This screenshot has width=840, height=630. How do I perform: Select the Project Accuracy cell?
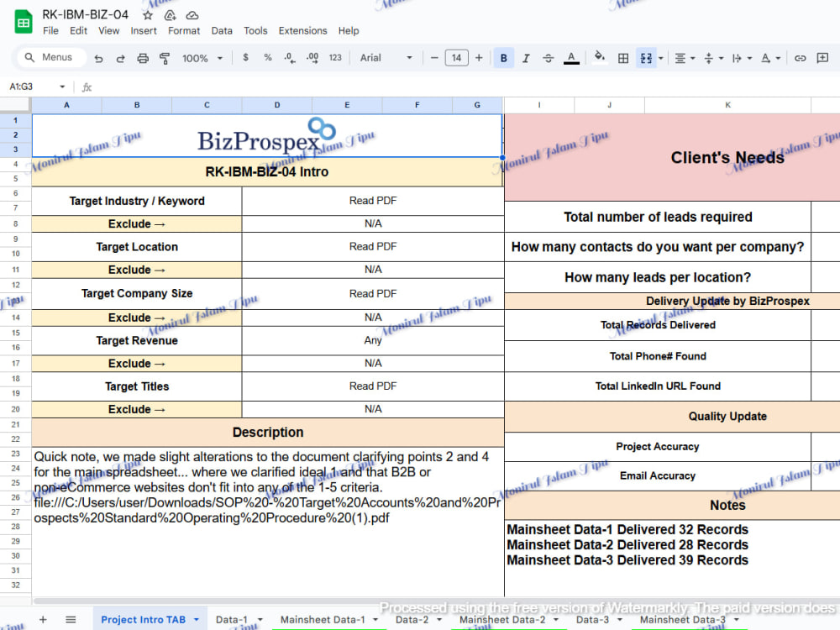coord(658,447)
